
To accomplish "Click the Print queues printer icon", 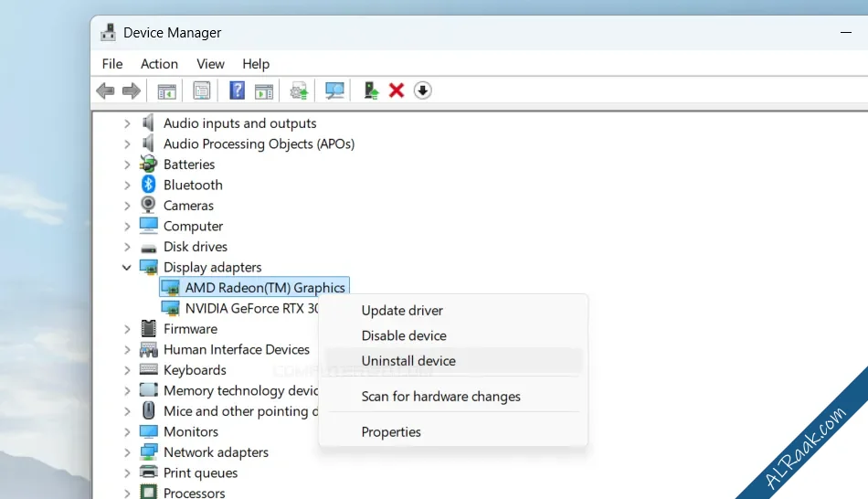I will coord(148,472).
